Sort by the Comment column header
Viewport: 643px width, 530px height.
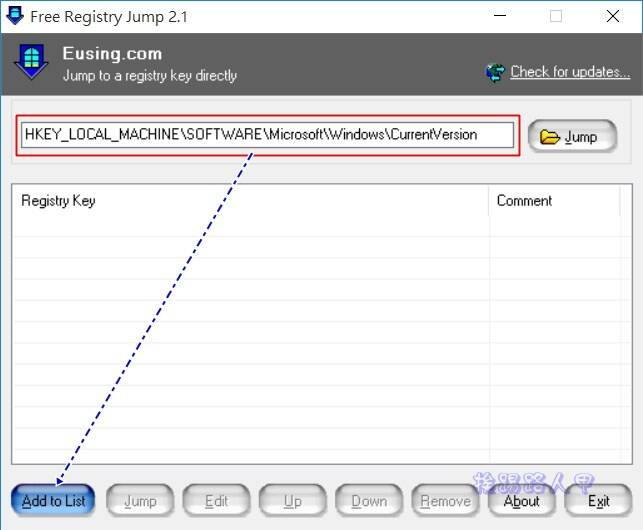point(554,201)
